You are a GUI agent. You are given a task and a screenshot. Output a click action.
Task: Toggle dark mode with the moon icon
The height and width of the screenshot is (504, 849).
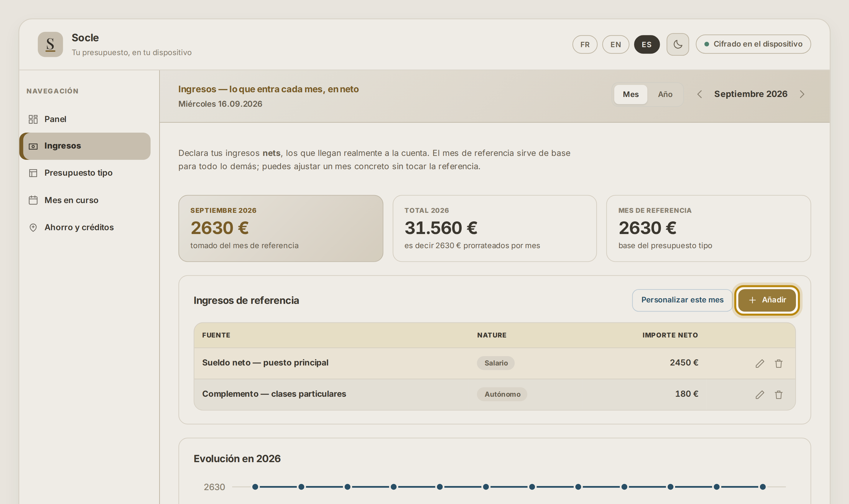click(677, 44)
